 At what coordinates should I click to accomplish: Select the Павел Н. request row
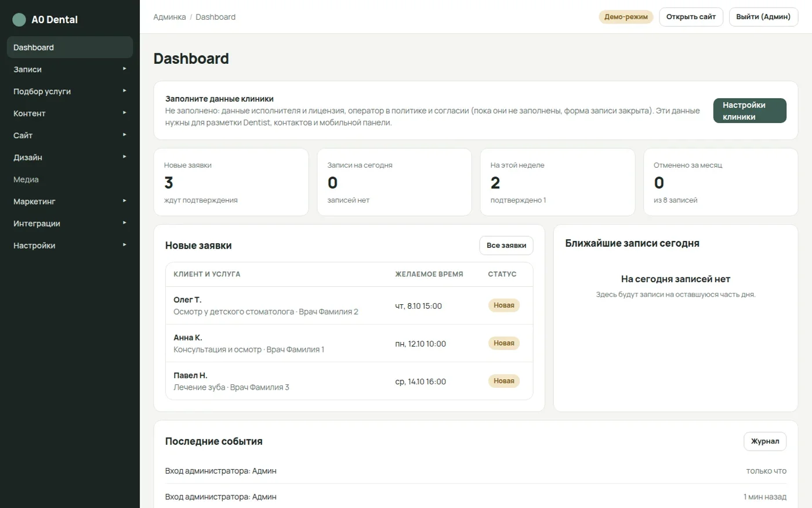[x=349, y=381]
